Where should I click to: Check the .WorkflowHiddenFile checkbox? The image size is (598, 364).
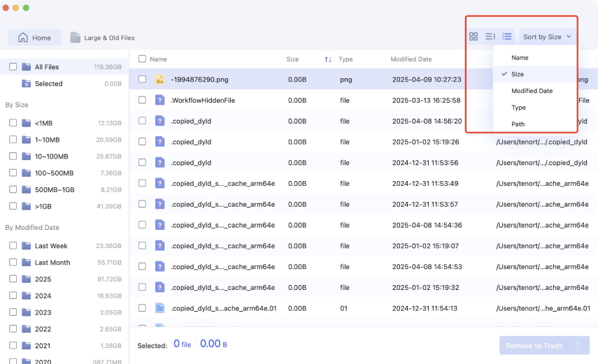[142, 100]
